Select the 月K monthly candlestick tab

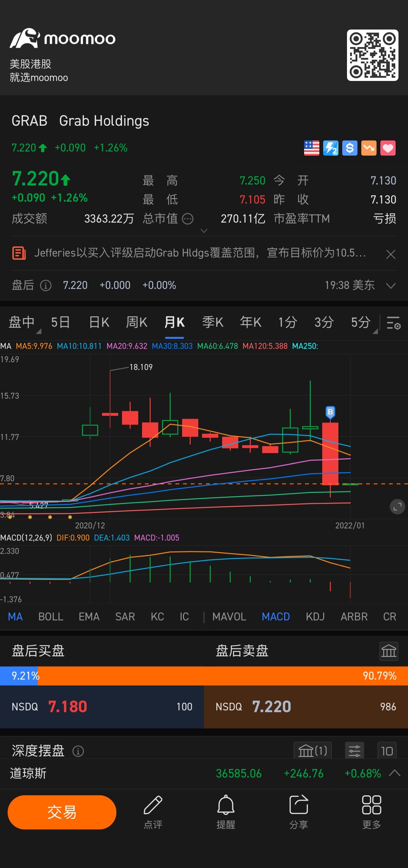(174, 322)
